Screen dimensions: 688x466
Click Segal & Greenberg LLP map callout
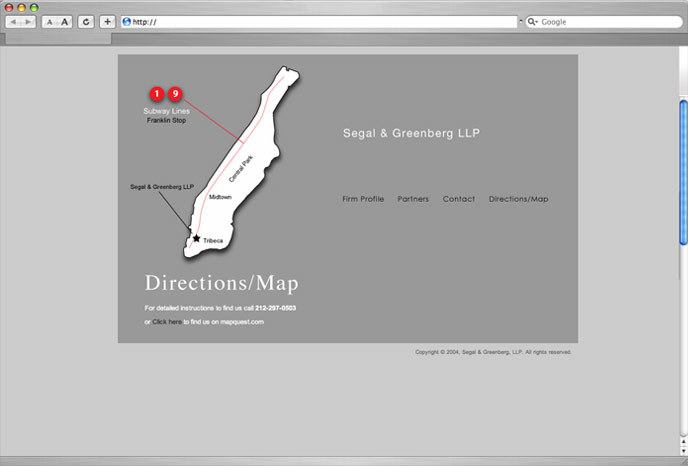click(x=162, y=186)
